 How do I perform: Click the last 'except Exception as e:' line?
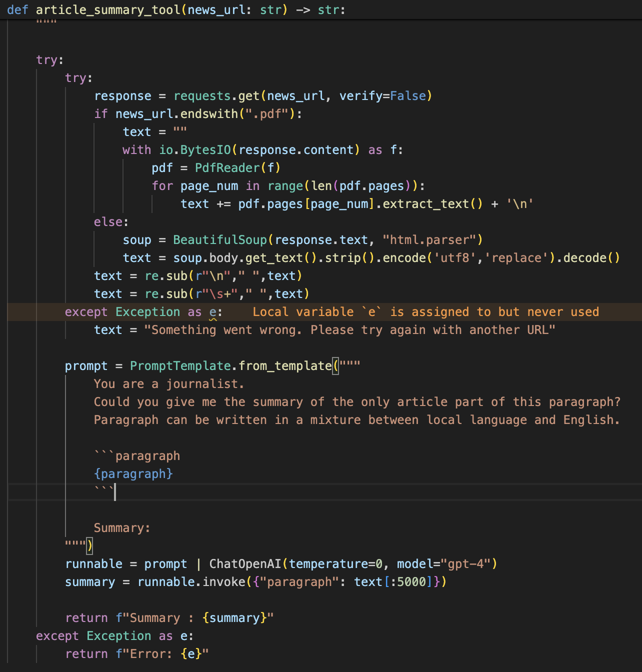click(x=115, y=636)
